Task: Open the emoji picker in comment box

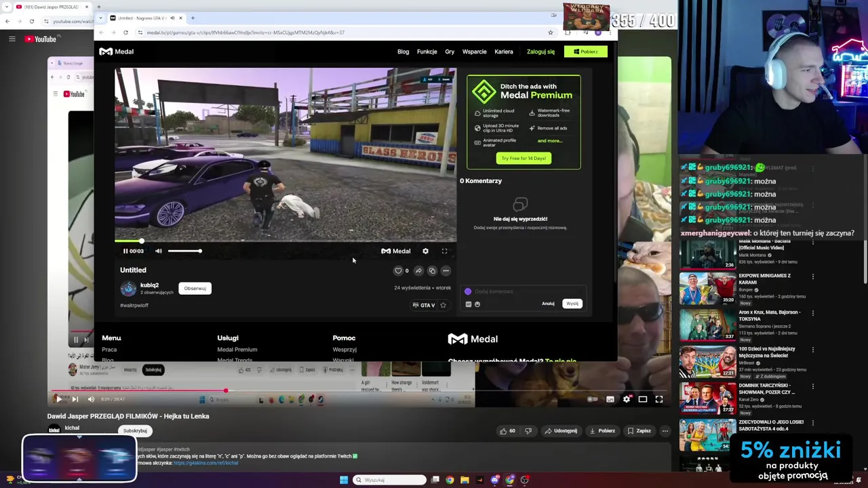Action: pos(477,304)
